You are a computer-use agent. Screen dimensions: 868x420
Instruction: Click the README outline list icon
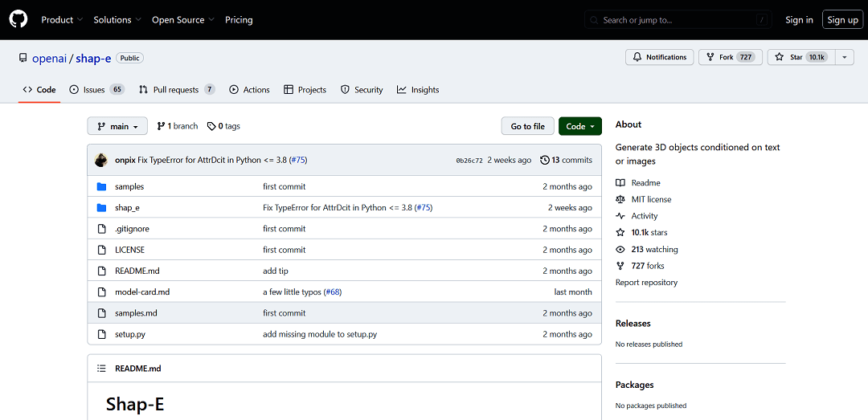click(x=101, y=369)
